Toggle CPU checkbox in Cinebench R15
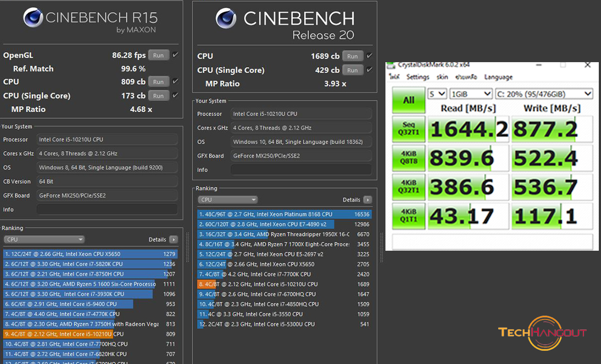The height and width of the screenshot is (364, 601). point(175,81)
